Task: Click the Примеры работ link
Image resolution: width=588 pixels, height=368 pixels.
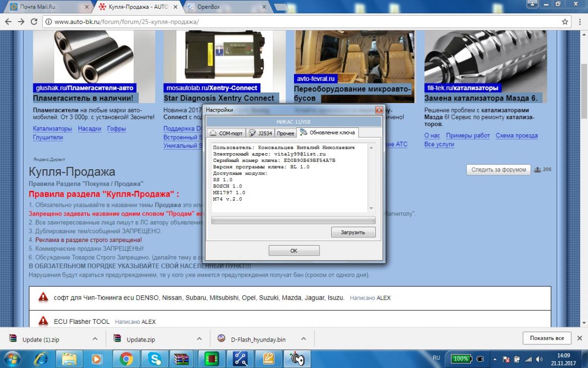Action: point(468,135)
